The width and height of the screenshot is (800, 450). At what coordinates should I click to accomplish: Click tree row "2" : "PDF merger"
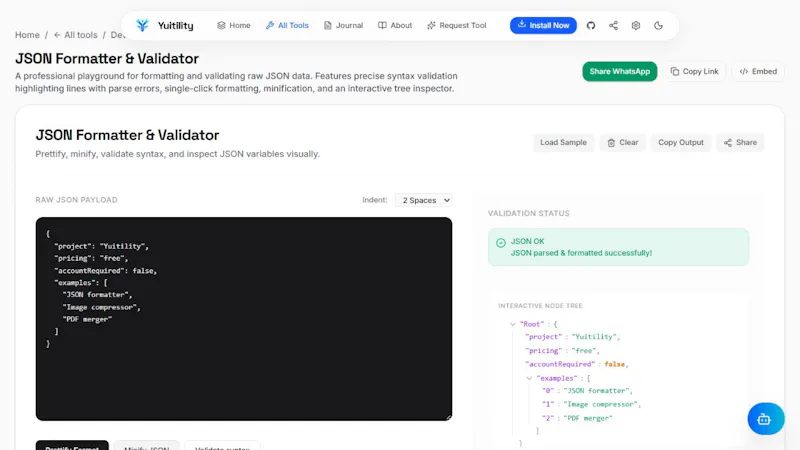pyautogui.click(x=577, y=418)
